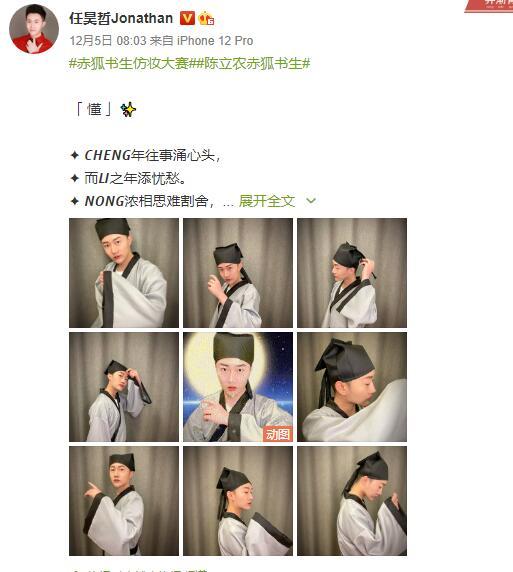Expand full text via 展开全文
The width and height of the screenshot is (513, 572).
267,201
